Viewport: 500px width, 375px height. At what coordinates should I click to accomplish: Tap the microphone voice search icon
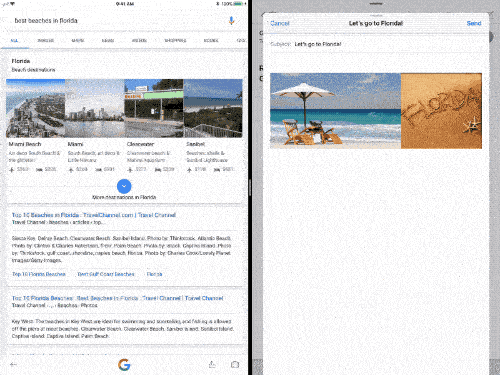(x=231, y=21)
